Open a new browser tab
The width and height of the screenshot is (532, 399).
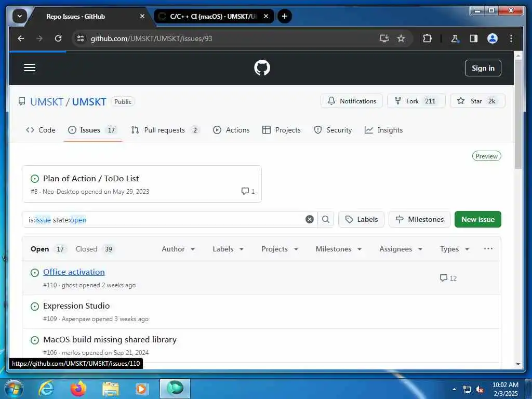[284, 16]
